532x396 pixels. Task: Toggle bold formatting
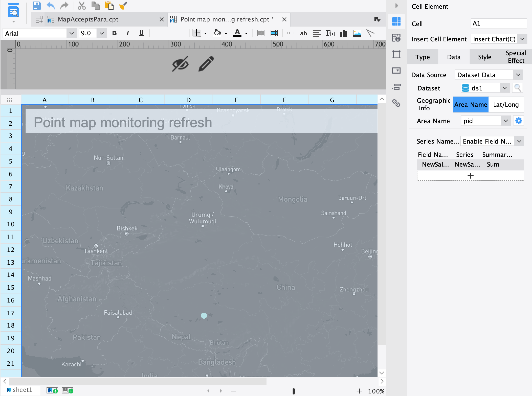(x=114, y=33)
